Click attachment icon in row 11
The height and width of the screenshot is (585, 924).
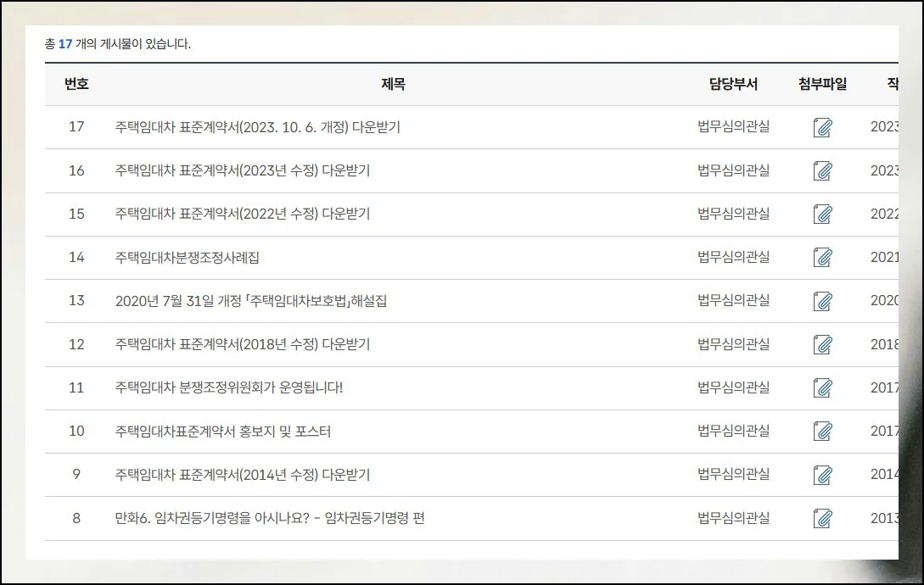click(x=822, y=387)
